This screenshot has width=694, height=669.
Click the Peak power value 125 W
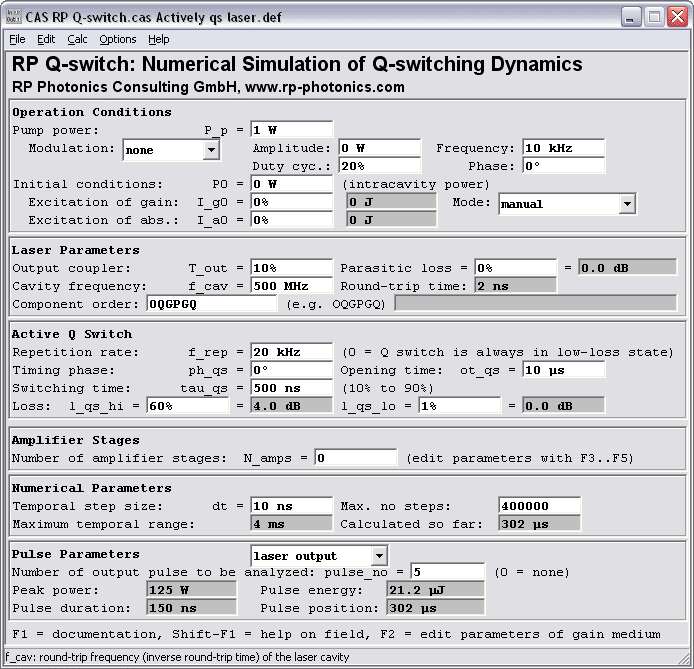191,590
